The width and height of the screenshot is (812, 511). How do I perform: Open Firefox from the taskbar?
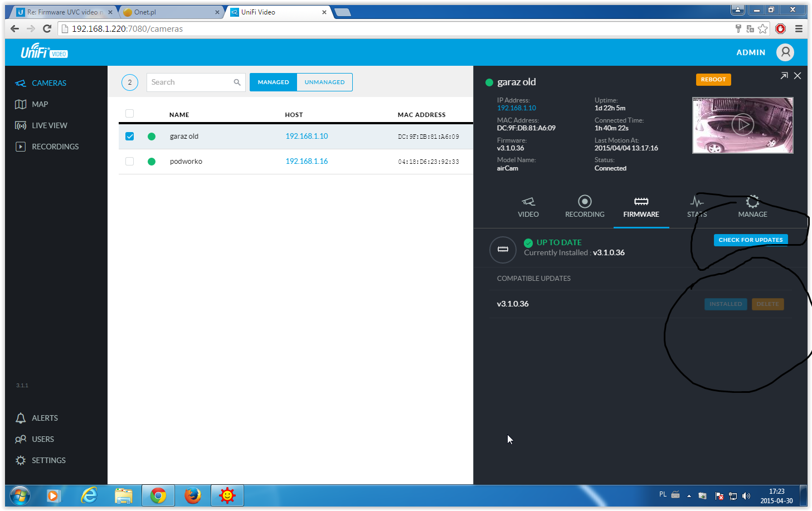[x=193, y=495]
